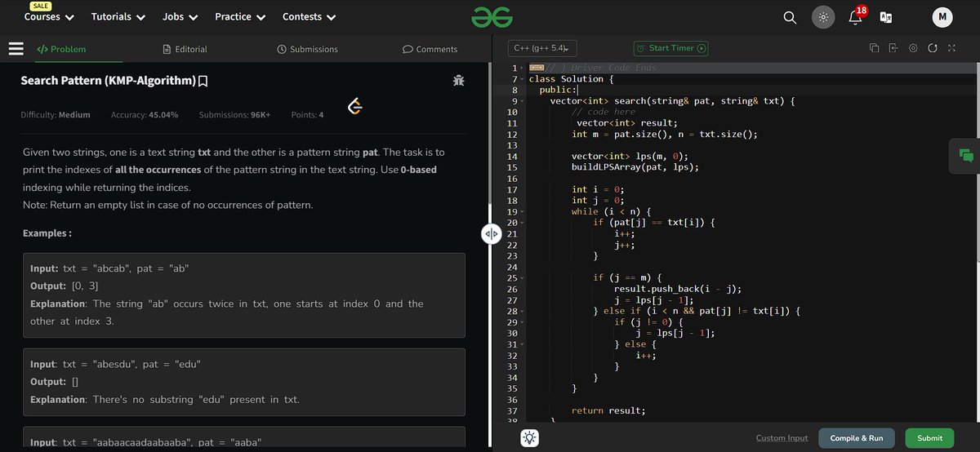Screen dimensions: 980x452
Task: Open the C++ (g++ 5.4) language selector
Action: point(542,48)
